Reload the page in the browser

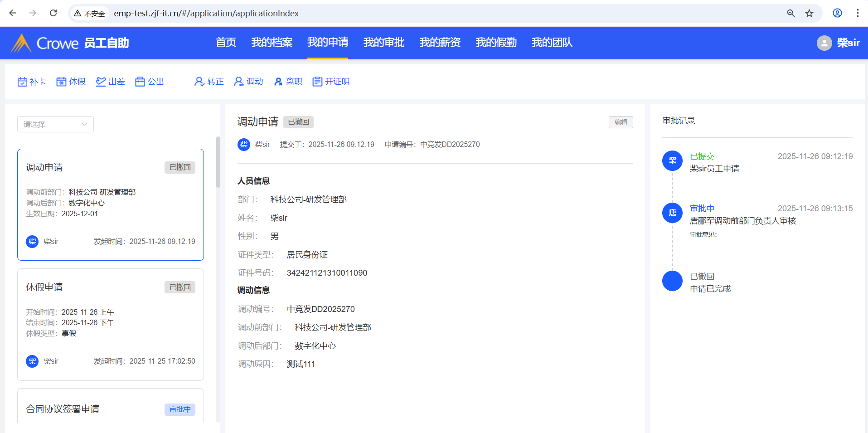pyautogui.click(x=53, y=13)
